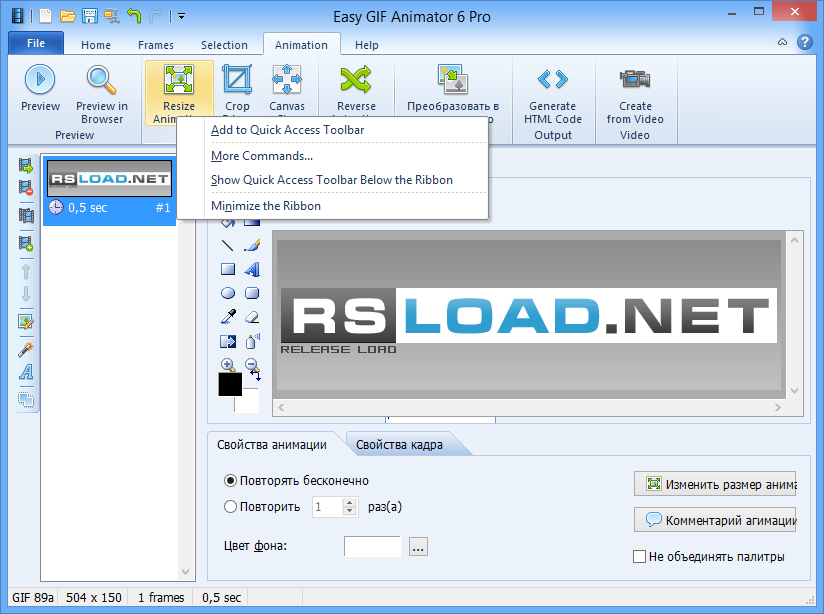Select the Eyedropper color picker tool
Viewport: 824px width, 614px height.
(228, 316)
